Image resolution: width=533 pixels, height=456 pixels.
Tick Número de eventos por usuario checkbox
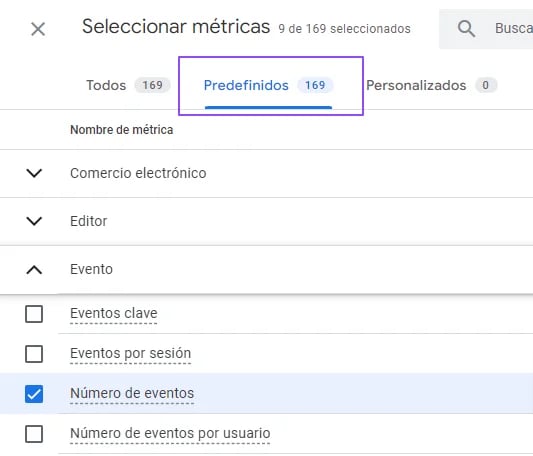34,434
